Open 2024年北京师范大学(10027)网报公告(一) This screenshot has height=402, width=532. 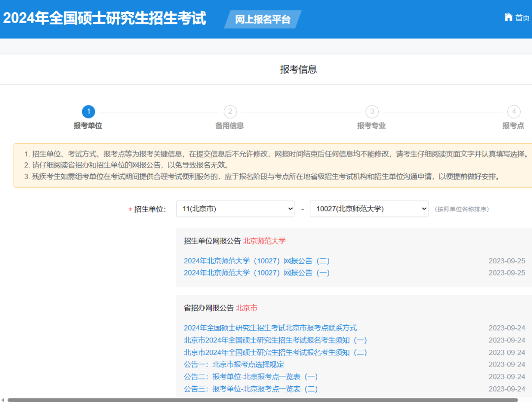[x=257, y=273]
